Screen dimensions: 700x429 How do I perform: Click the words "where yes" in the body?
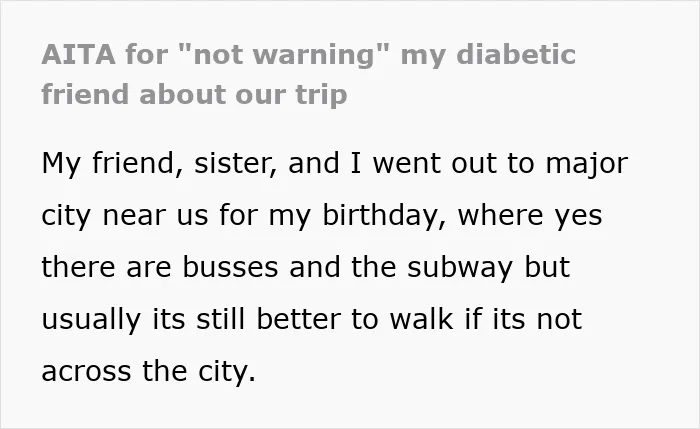pos(530,215)
